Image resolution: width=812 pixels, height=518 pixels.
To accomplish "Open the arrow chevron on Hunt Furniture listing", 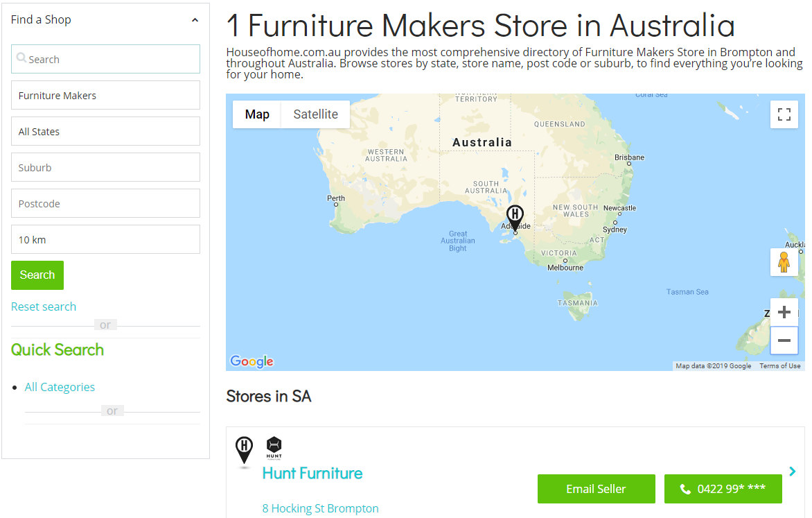I will [793, 472].
